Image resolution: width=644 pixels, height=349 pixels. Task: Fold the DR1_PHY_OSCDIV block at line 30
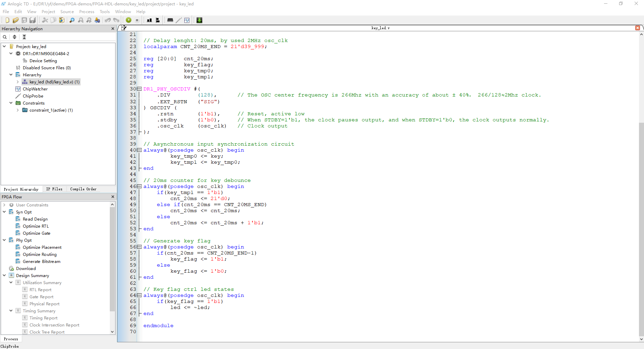click(139, 89)
